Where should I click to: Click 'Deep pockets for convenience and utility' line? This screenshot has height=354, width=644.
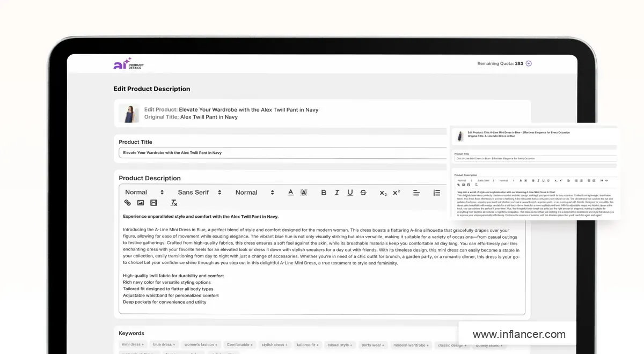tap(164, 302)
